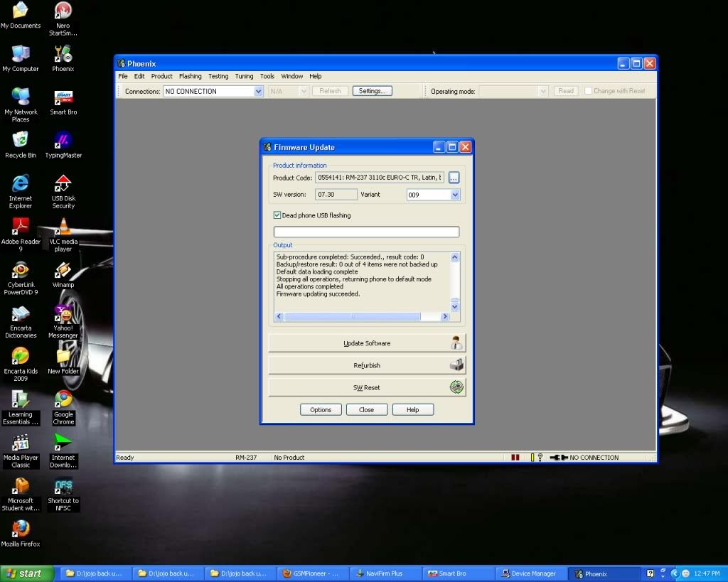Viewport: 728px width, 582px height.
Task: Expand the Variant 009 dropdown
Action: [455, 195]
